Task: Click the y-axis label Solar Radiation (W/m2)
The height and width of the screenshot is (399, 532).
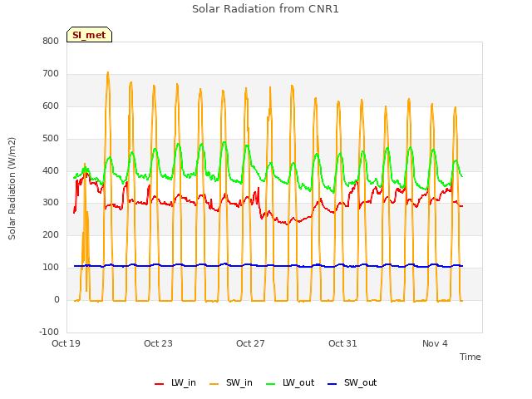Action: (12, 189)
